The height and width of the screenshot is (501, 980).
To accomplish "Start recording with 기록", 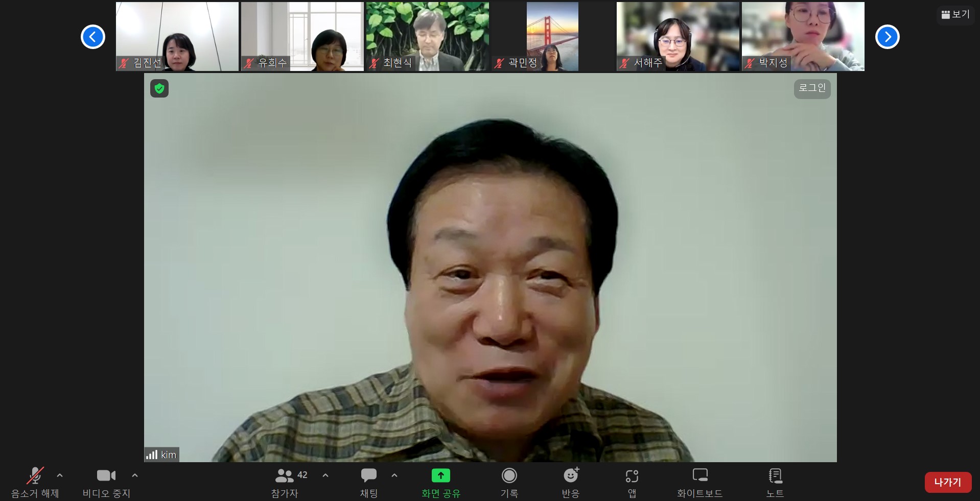I will pyautogui.click(x=509, y=482).
